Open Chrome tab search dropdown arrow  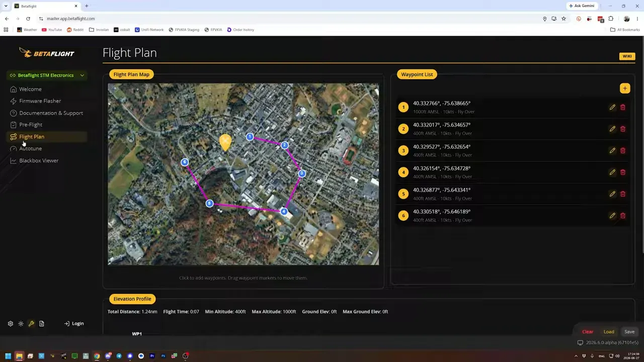click(6, 6)
